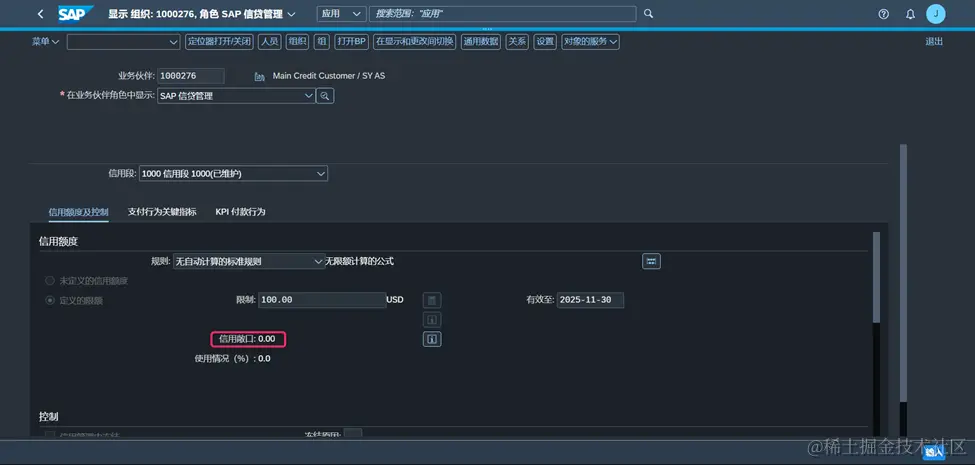Click the USD currency label
975x465 pixels.
(395, 300)
